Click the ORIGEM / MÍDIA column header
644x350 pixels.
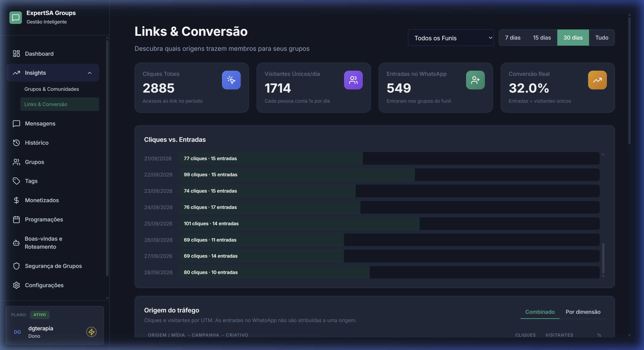198,335
